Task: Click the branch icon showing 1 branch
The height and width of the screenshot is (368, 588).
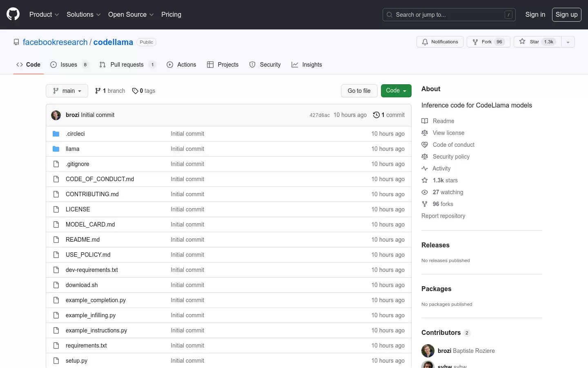Action: click(98, 91)
